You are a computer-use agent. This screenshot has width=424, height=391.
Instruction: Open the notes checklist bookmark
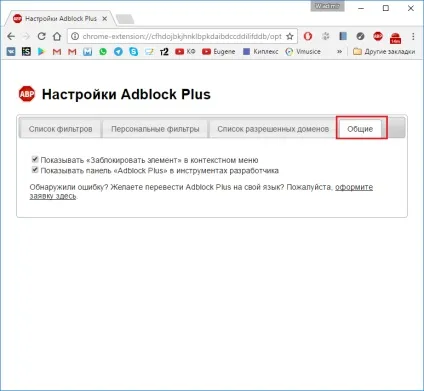pyautogui.click(x=149, y=52)
